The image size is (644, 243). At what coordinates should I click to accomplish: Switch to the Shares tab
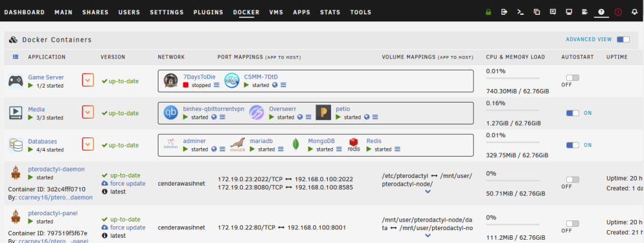pos(95,12)
